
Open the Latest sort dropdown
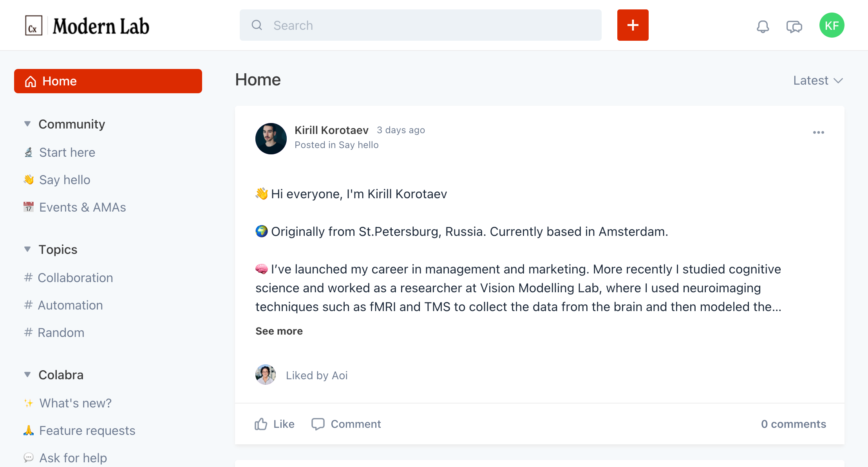tap(817, 81)
